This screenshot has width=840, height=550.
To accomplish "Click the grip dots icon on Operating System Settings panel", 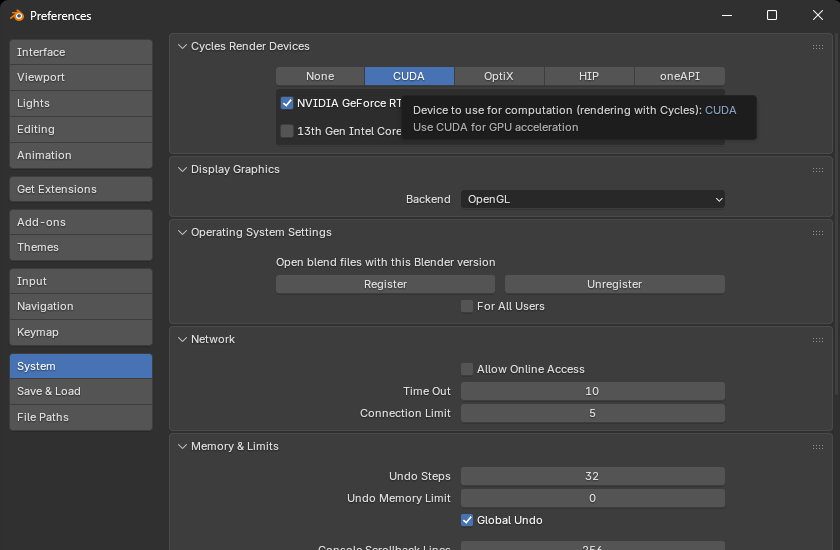I will pyautogui.click(x=818, y=233).
